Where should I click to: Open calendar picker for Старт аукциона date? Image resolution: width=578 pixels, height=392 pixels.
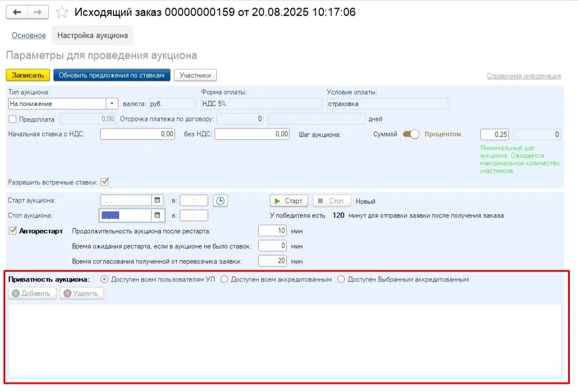pyautogui.click(x=158, y=200)
